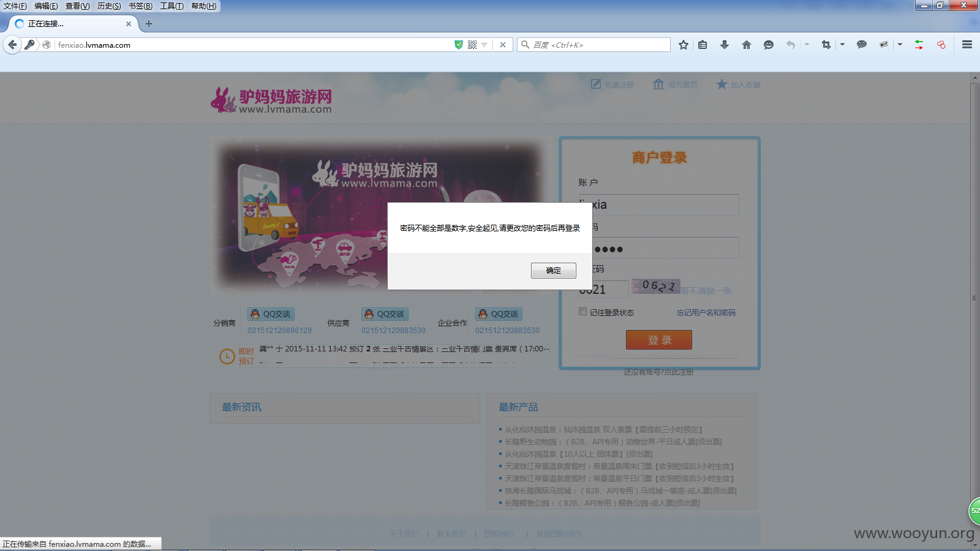Show bookmarks list icon in toolbar
This screenshot has width=980, height=551.
[x=703, y=45]
